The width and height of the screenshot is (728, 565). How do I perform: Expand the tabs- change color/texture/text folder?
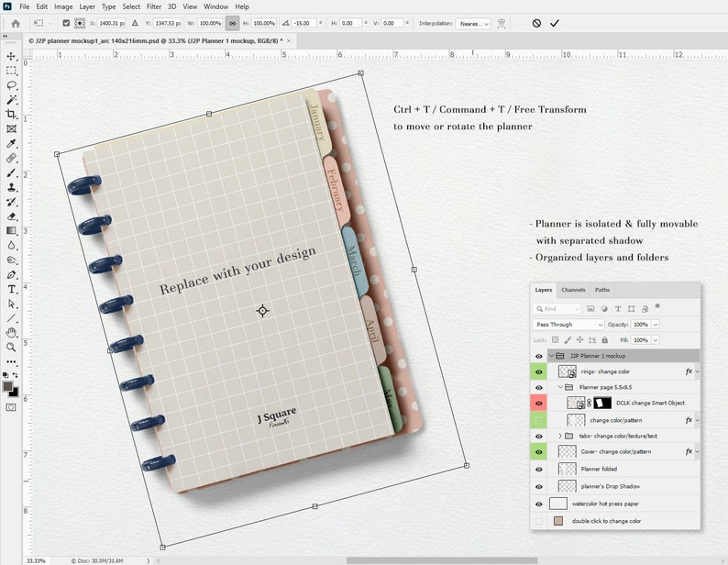[560, 436]
